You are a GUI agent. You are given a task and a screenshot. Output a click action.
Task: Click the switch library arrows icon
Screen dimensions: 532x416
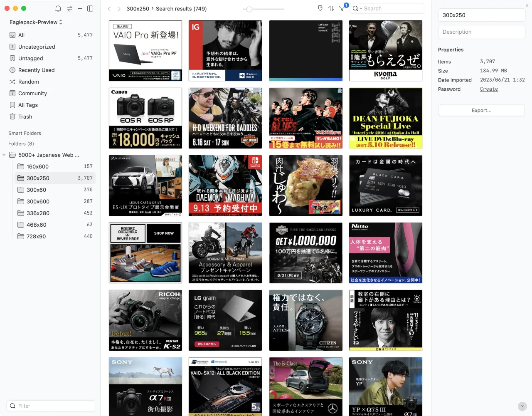(69, 8)
